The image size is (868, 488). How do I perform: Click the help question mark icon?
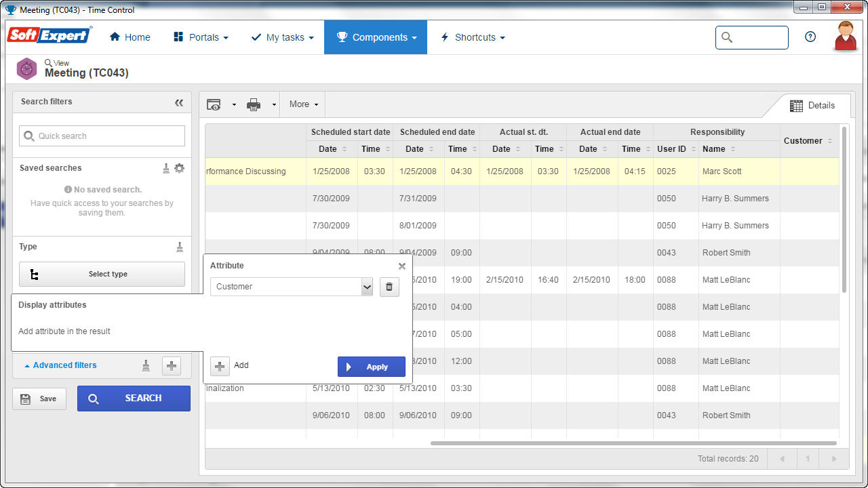[x=810, y=37]
